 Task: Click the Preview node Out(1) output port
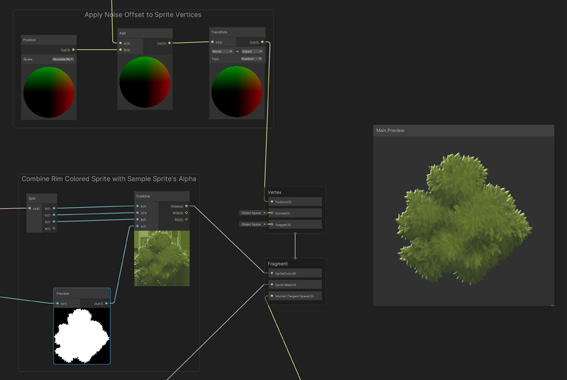[x=106, y=303]
